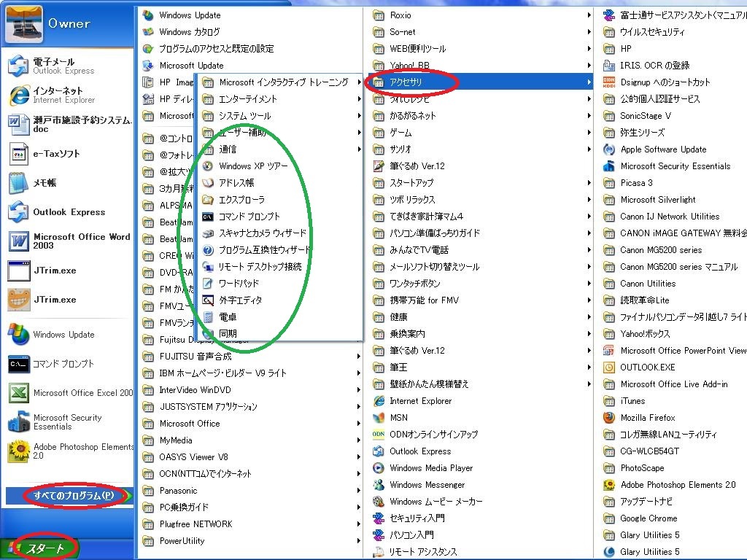Expand the ゲーム folder submenu

pyautogui.click(x=589, y=133)
